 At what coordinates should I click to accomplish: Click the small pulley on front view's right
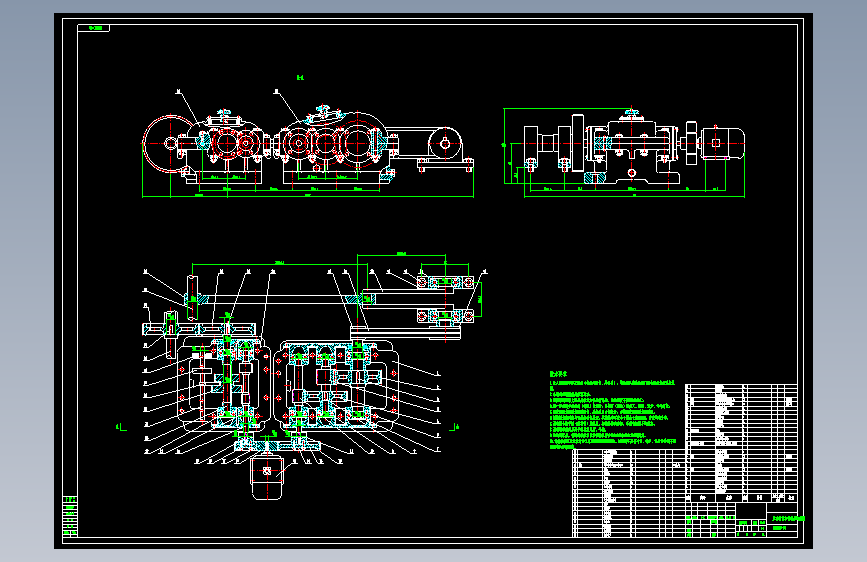pos(445,144)
